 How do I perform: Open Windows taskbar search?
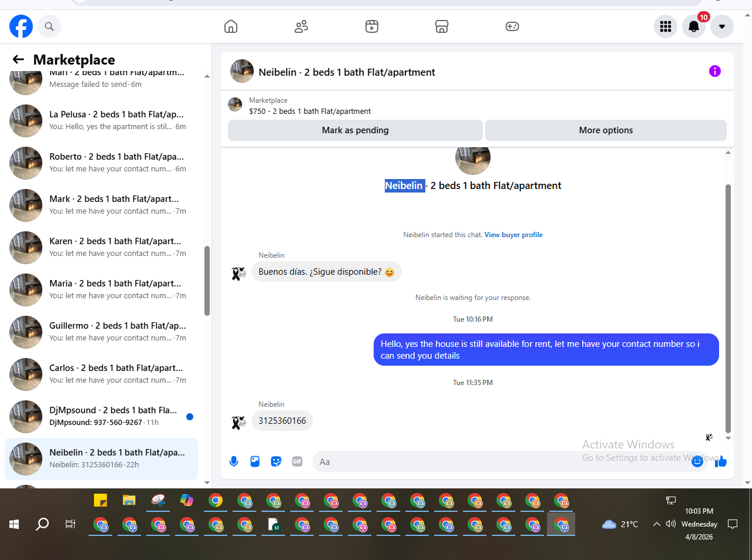pos(42,524)
